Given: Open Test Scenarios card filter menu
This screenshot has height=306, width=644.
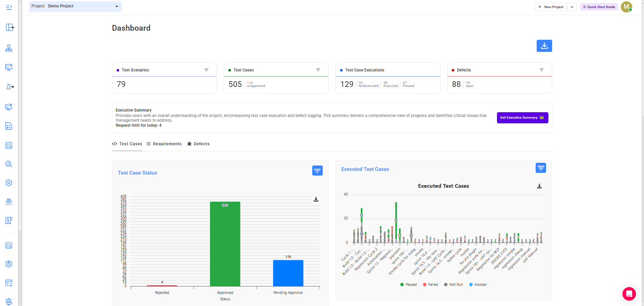Looking at the screenshot, I should tap(206, 70).
